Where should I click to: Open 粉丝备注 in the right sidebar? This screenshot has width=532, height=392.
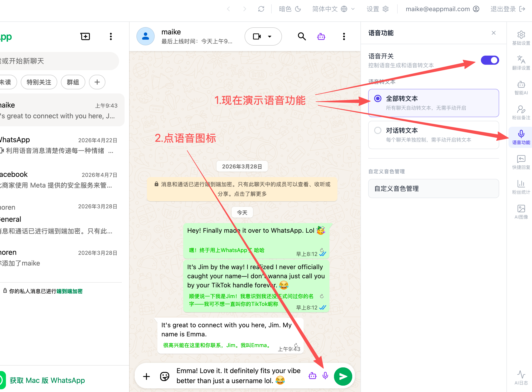click(x=521, y=113)
